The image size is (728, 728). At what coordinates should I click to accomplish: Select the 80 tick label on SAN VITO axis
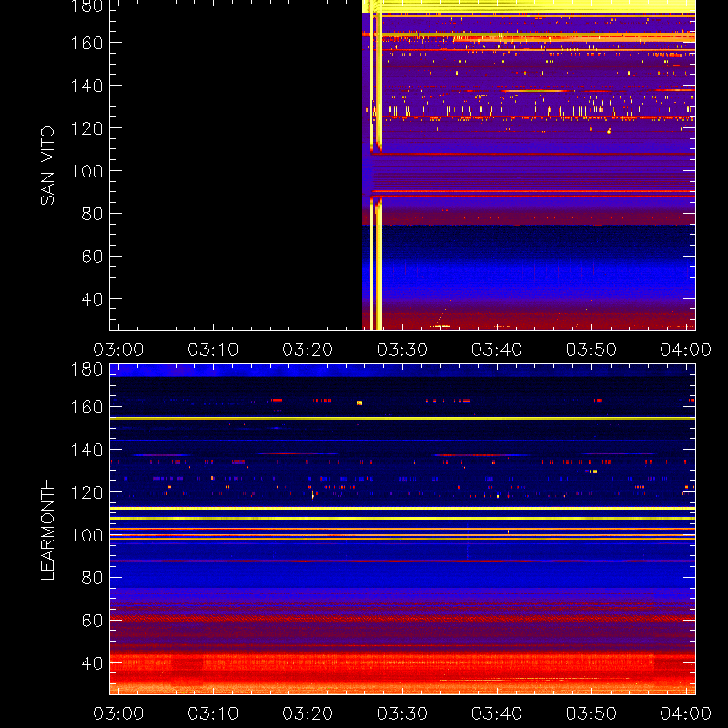pos(92,214)
